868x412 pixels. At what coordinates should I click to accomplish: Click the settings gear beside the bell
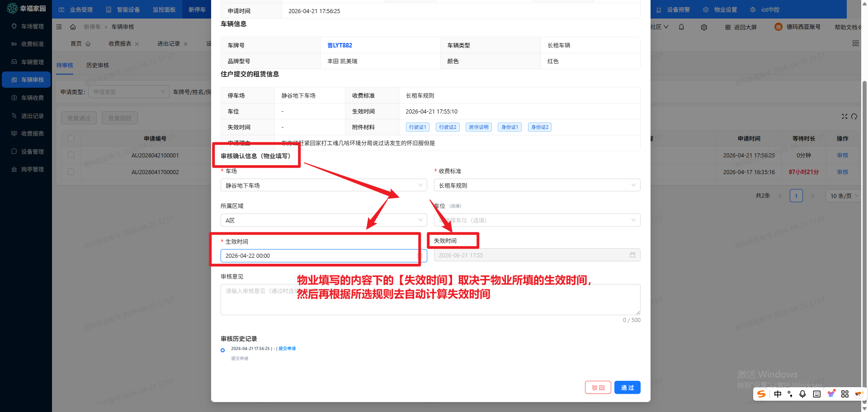click(x=704, y=27)
